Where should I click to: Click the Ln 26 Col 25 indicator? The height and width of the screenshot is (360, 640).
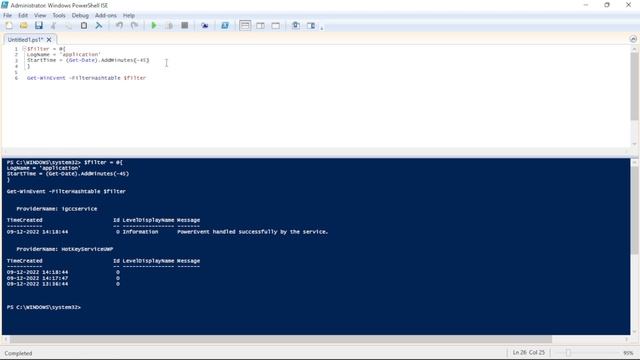pyautogui.click(x=529, y=352)
